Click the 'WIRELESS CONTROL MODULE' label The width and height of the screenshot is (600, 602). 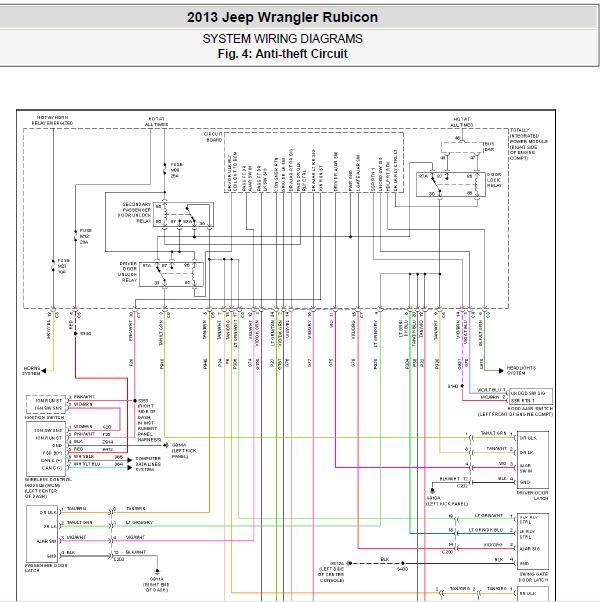click(x=48, y=482)
